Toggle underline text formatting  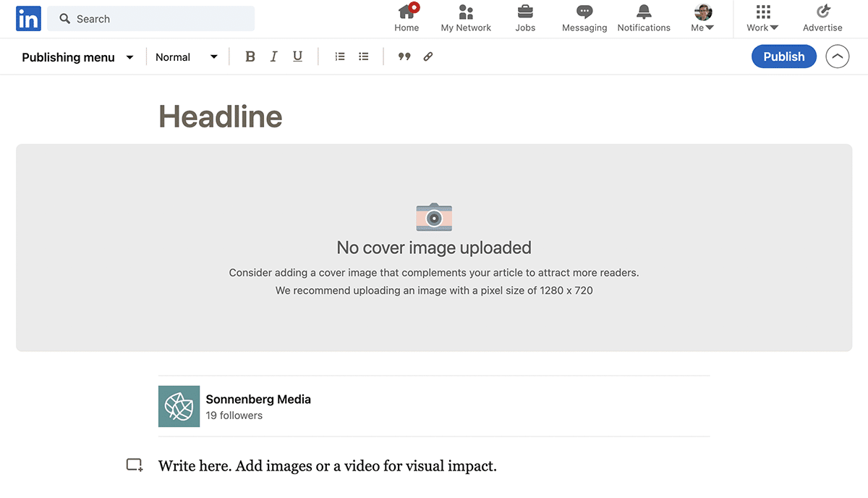tap(297, 56)
